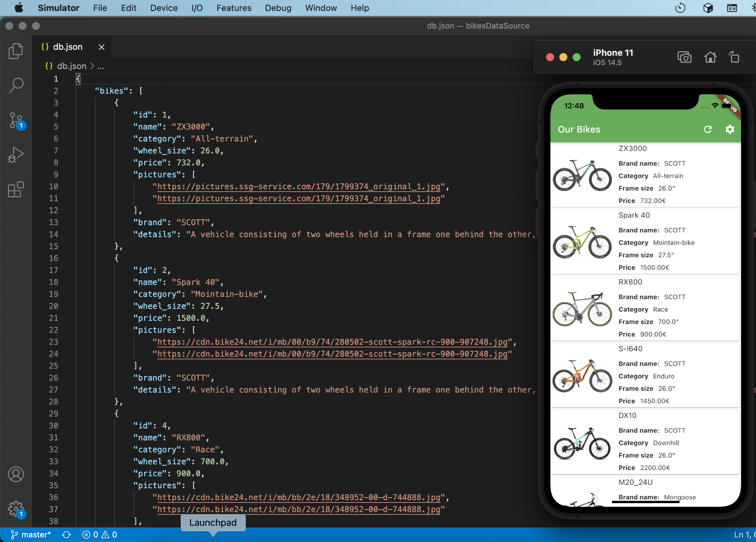Click the master* branch in status bar
Screen dimensions: 756x542
[31, 534]
